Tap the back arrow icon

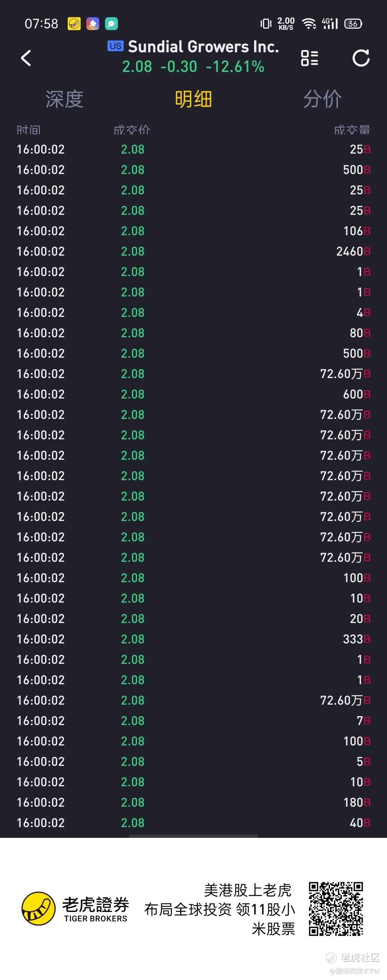point(26,58)
